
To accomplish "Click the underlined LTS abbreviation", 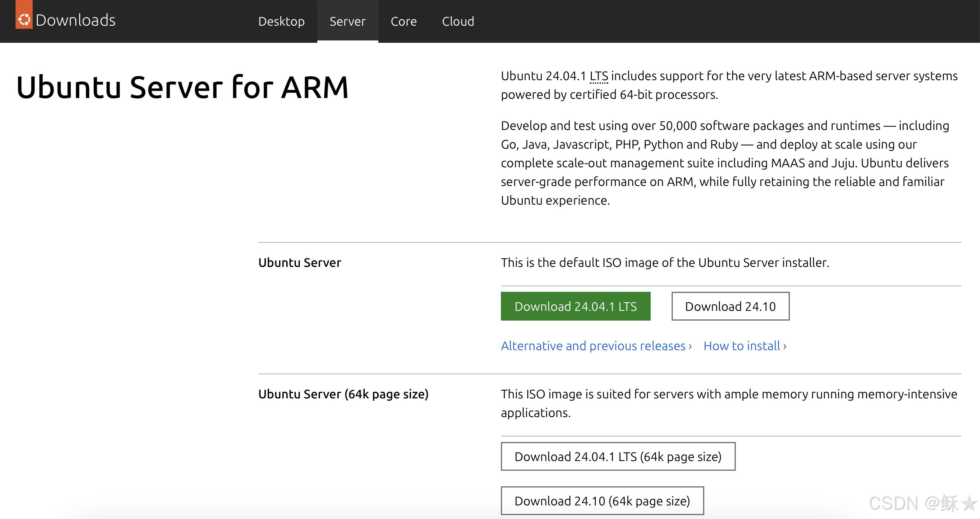I will pos(598,76).
